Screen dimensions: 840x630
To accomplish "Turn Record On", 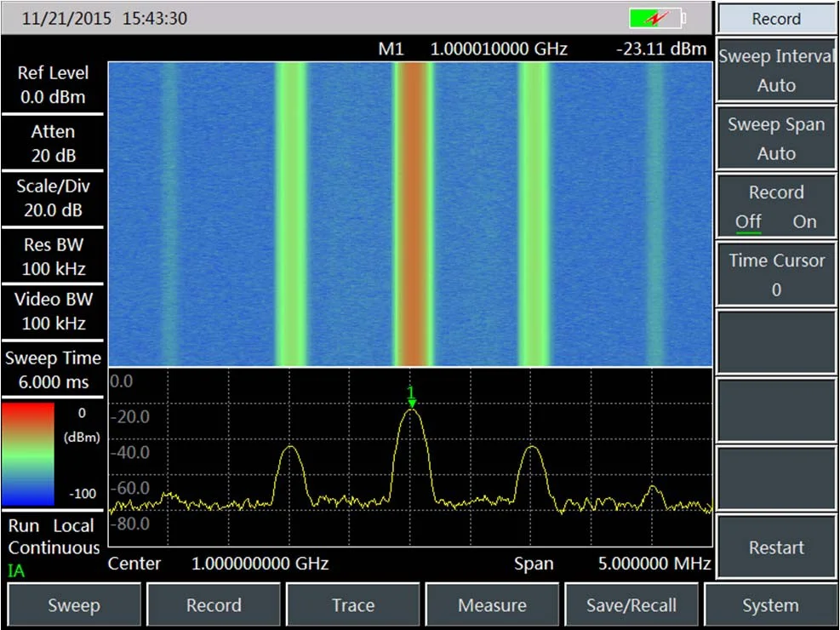I will [804, 221].
